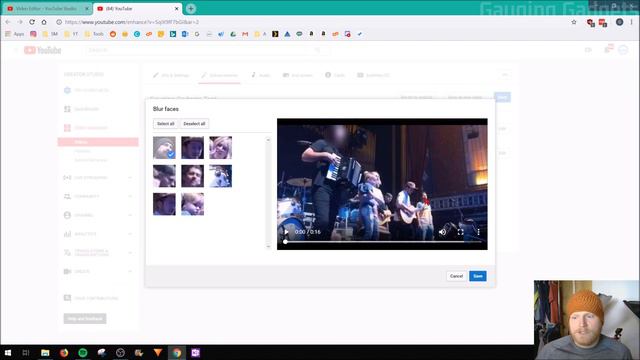
Task: Select the clean-shaven man close-up face thumbnail
Action: 192,176
